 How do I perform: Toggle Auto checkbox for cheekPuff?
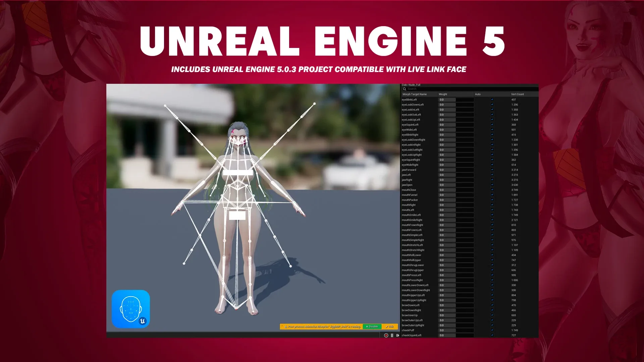click(x=492, y=330)
